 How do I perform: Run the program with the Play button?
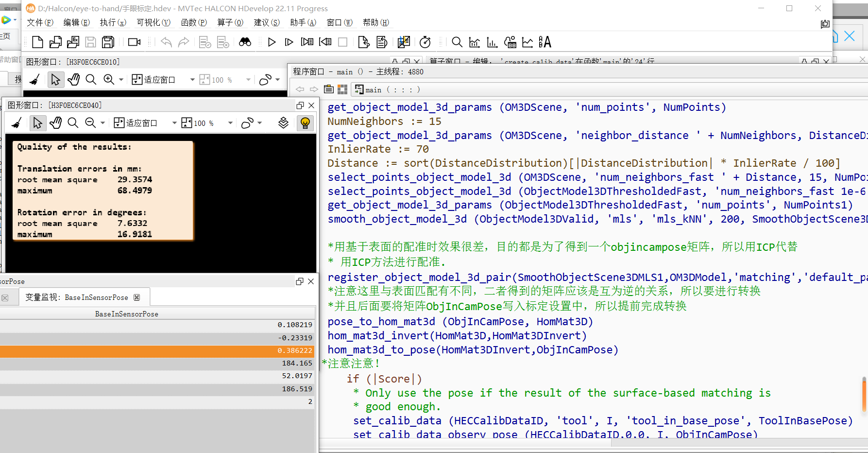[272, 42]
